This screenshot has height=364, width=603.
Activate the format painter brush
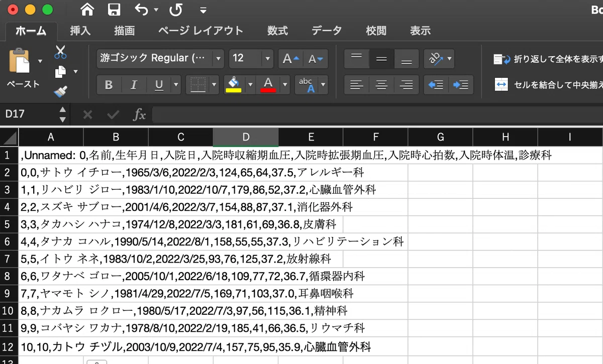tap(60, 91)
